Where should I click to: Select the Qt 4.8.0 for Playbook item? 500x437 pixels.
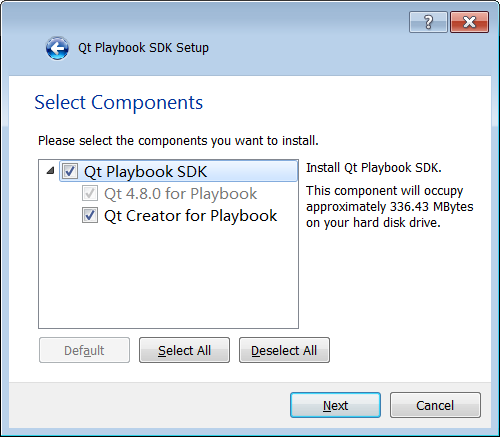pyautogui.click(x=180, y=194)
